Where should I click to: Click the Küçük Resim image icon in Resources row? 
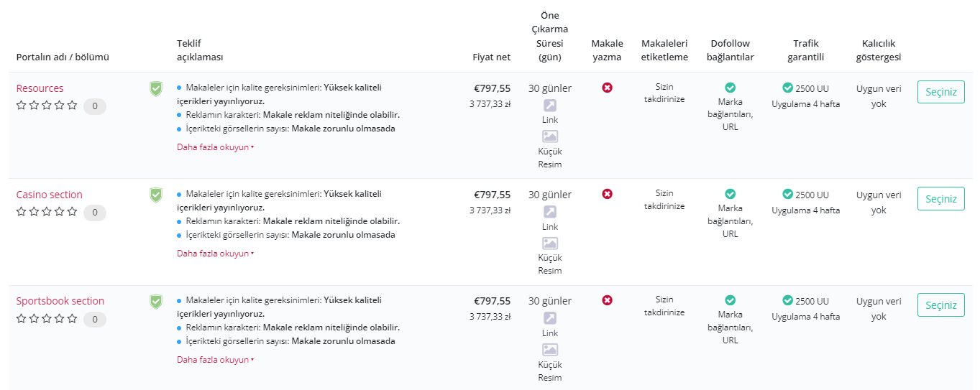pyautogui.click(x=550, y=136)
